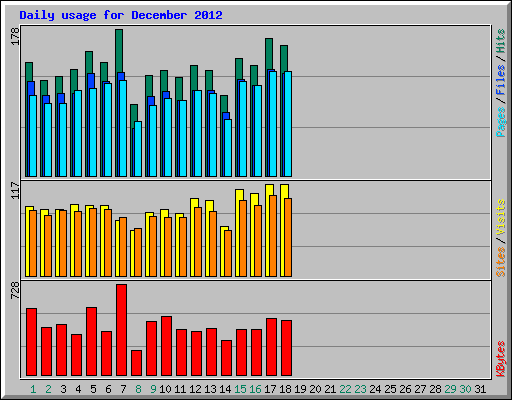512x400 pixels.
Task: Select day "1" on the date axis
Action: point(33,389)
